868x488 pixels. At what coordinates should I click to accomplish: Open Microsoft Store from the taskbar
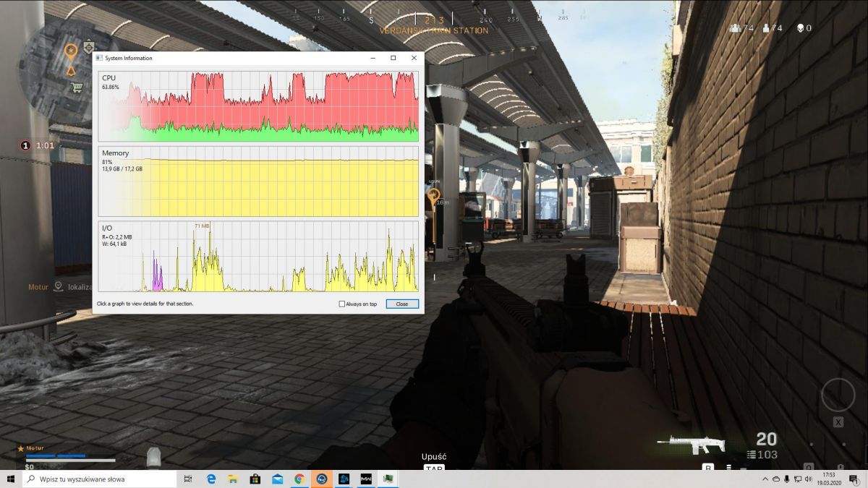(x=255, y=479)
